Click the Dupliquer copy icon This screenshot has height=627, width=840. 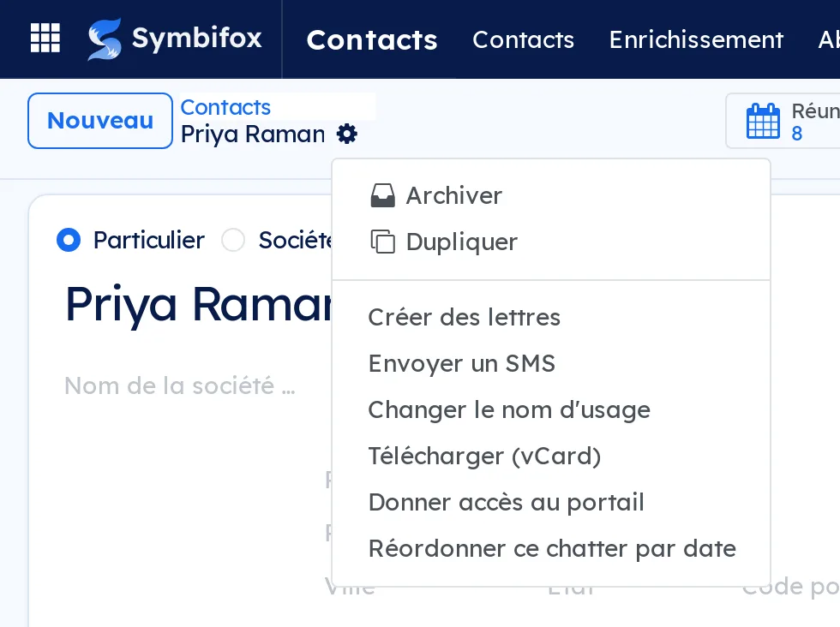(x=382, y=242)
